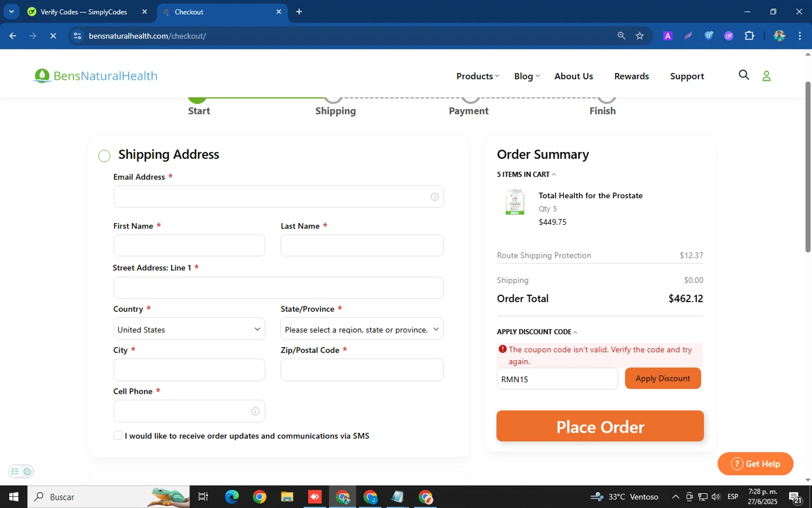
Task: Open the tab search dropdown arrow
Action: pos(11,12)
